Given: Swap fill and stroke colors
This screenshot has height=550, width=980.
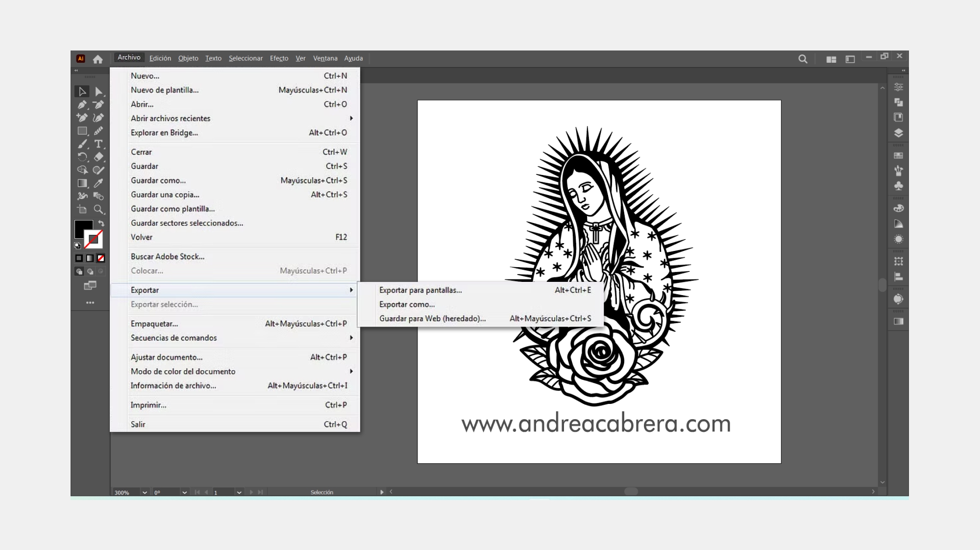Looking at the screenshot, I should [x=101, y=224].
